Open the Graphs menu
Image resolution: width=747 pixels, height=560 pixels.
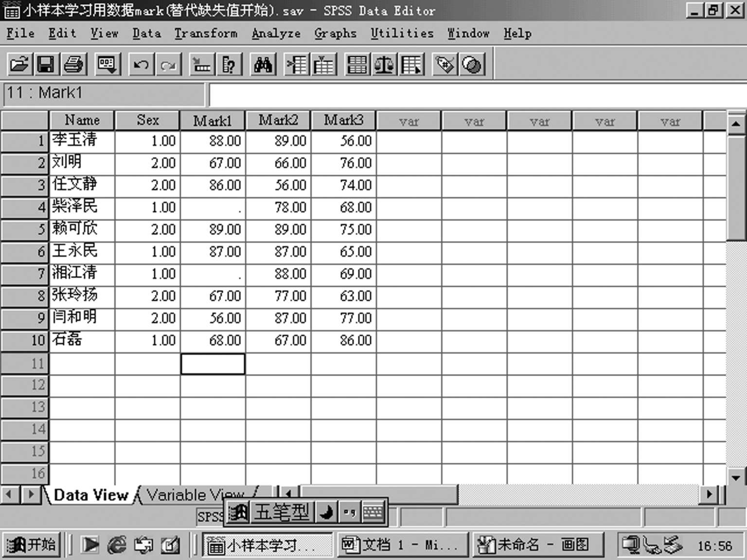335,33
